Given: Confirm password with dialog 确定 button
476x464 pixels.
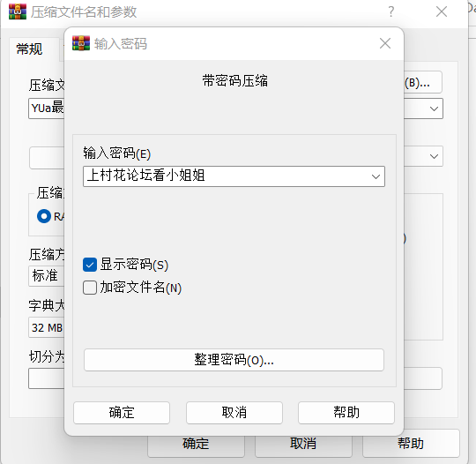Looking at the screenshot, I should (122, 413).
